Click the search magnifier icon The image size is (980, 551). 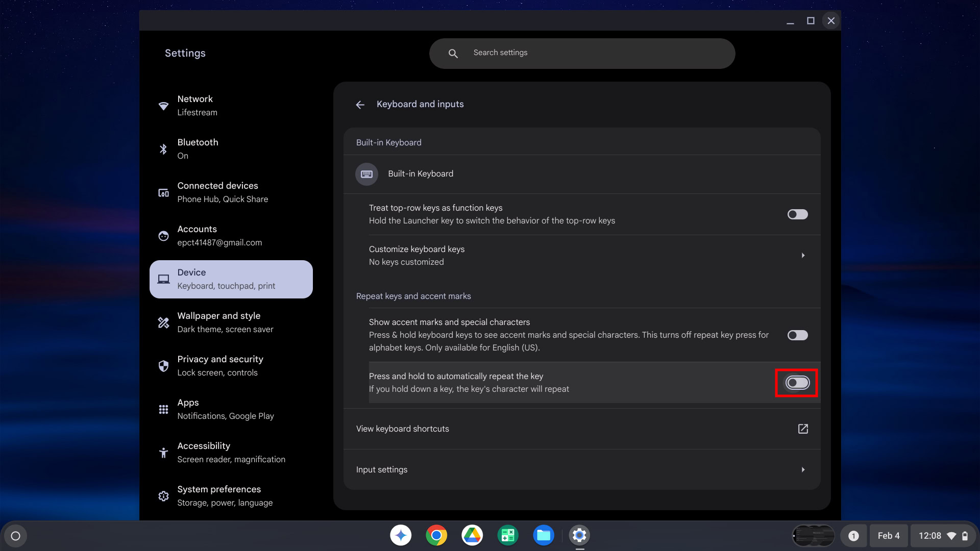click(x=453, y=54)
